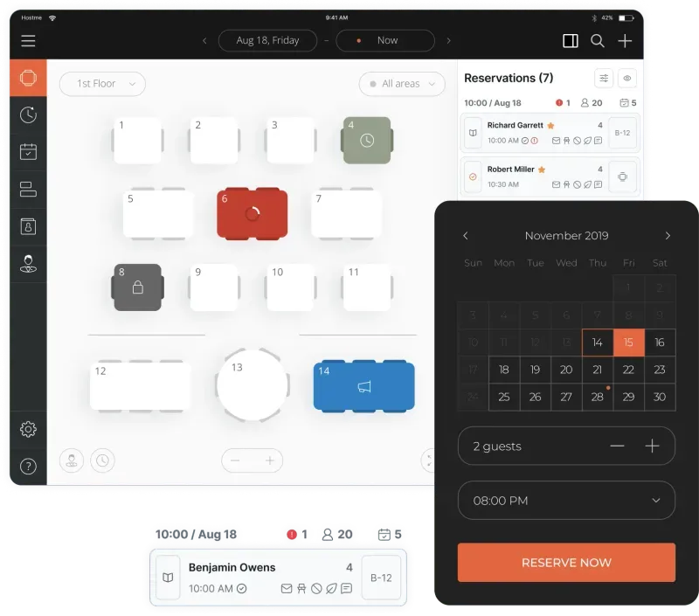Viewport: 699px width, 616px height.
Task: Toggle reservations visibility eye icon
Action: (626, 79)
